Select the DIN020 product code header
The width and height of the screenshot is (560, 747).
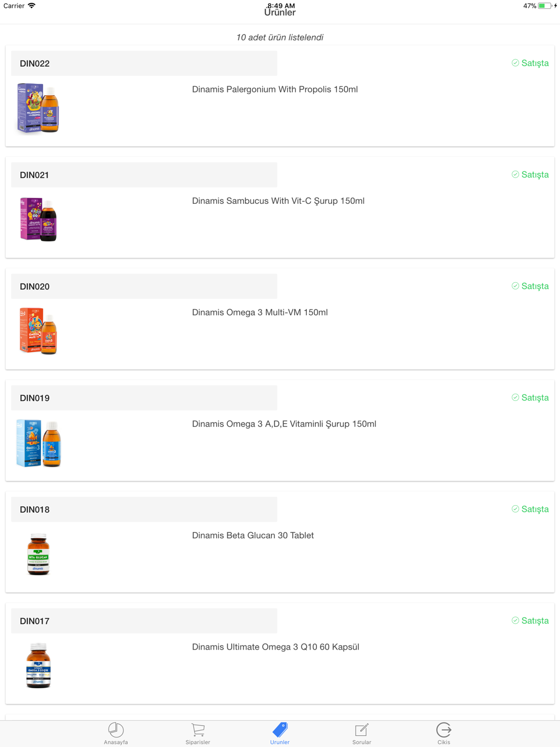pyautogui.click(x=144, y=286)
